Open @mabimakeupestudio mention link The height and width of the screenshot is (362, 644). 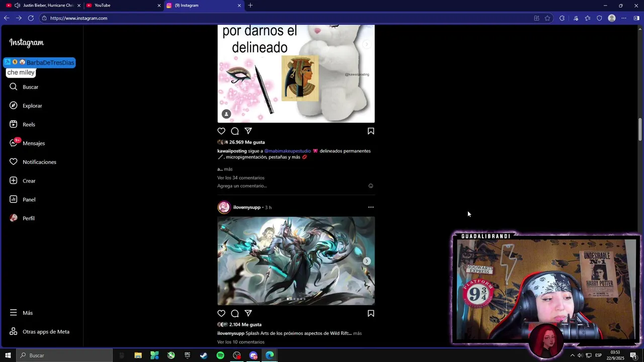(288, 151)
